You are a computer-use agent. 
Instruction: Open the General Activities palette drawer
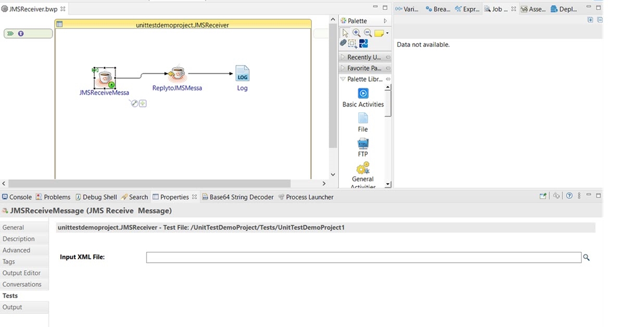pyautogui.click(x=363, y=175)
